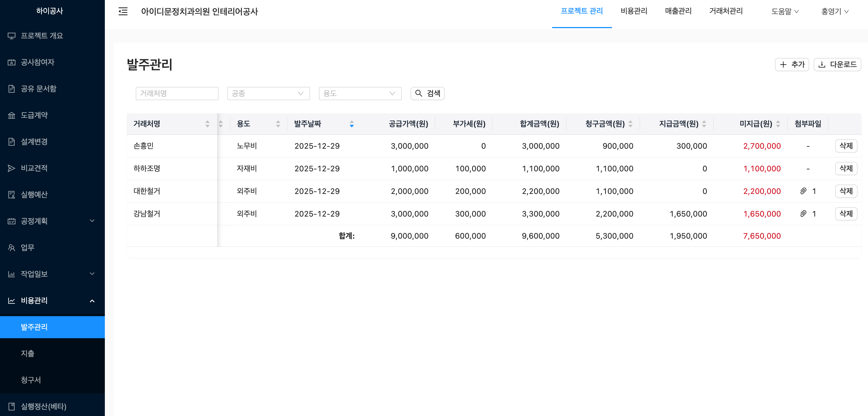Sort the table by 발주날짜
The image size is (868, 416).
click(x=352, y=124)
